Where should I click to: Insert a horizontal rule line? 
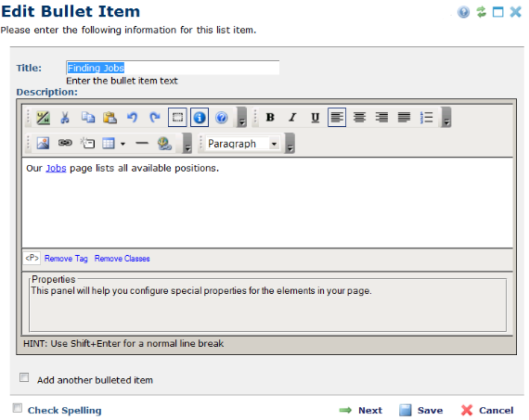coord(142,144)
